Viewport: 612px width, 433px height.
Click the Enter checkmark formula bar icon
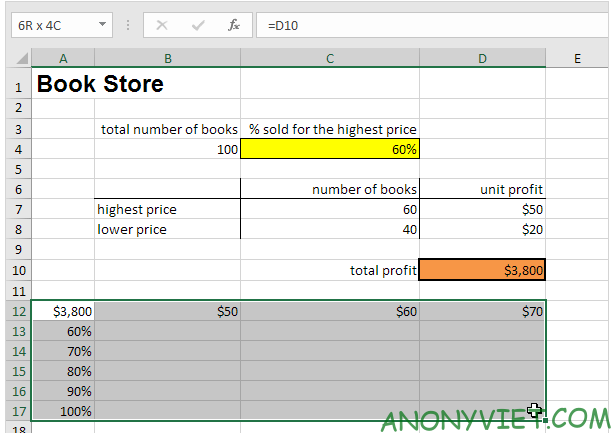point(198,25)
